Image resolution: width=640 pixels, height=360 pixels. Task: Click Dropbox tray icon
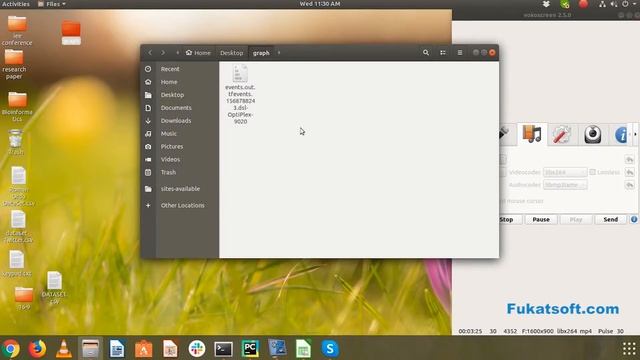point(546,4)
